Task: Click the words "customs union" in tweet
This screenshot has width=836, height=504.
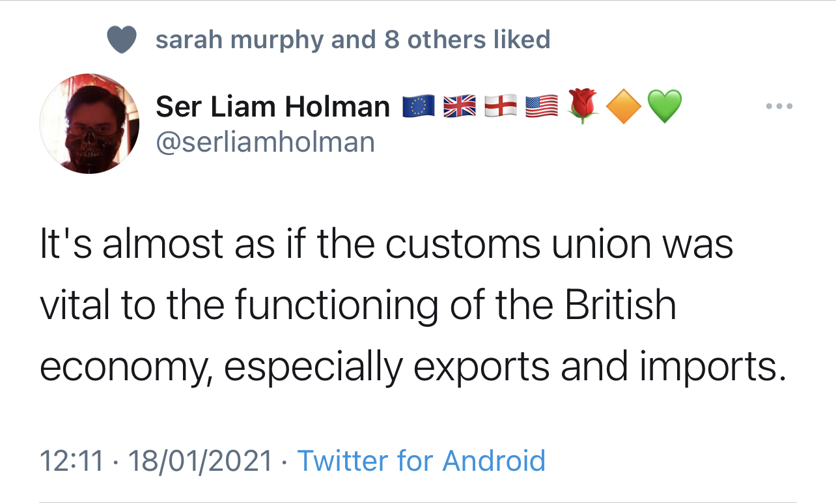Action: (x=518, y=244)
